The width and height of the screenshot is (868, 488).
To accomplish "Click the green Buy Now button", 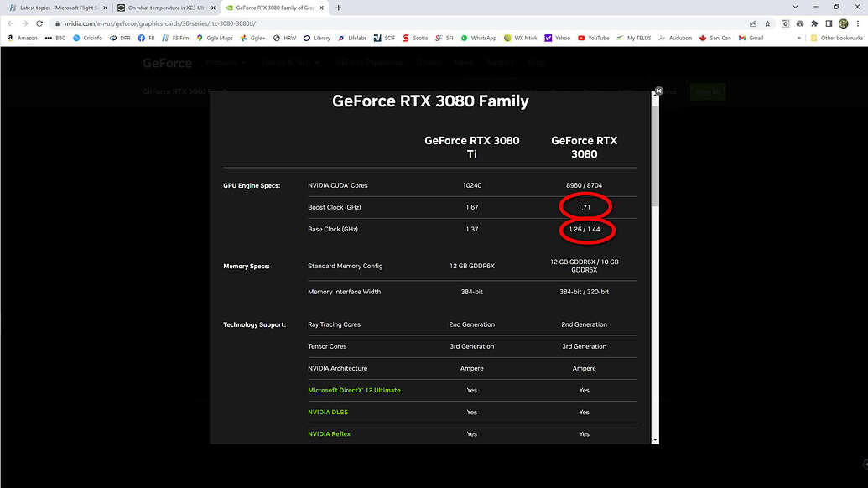I will (709, 91).
